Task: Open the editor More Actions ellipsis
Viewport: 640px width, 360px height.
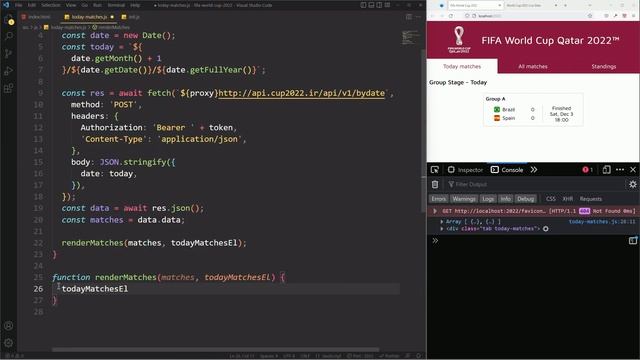Action: 418,17
